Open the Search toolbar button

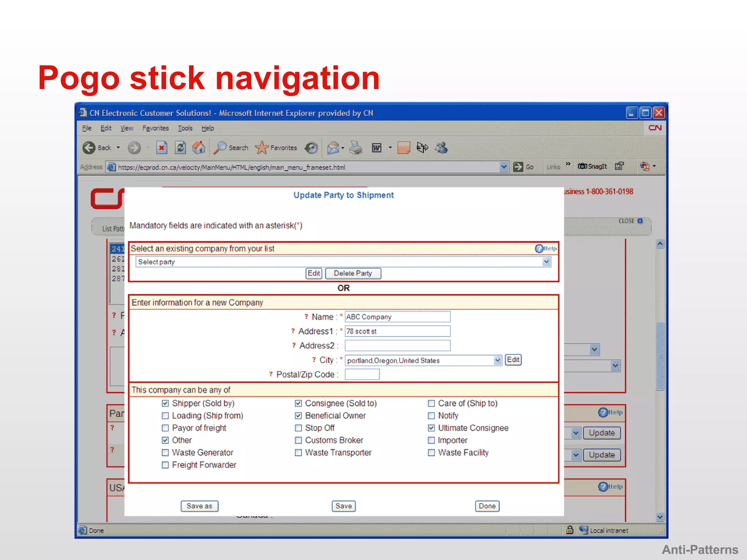(231, 148)
